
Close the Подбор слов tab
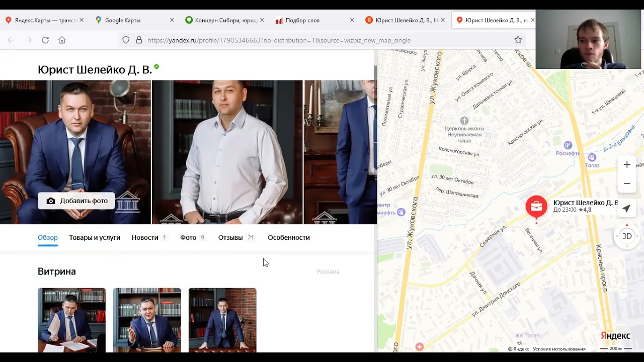click(x=352, y=20)
